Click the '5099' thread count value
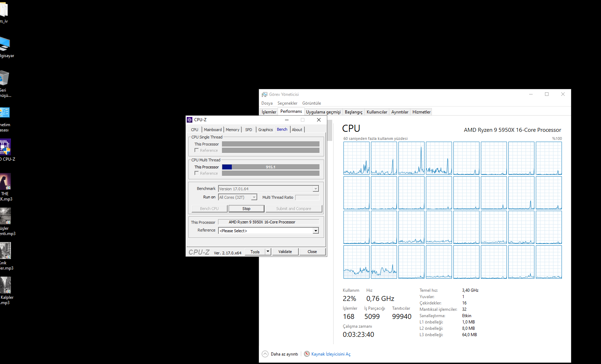601x364 pixels. pos(372,317)
